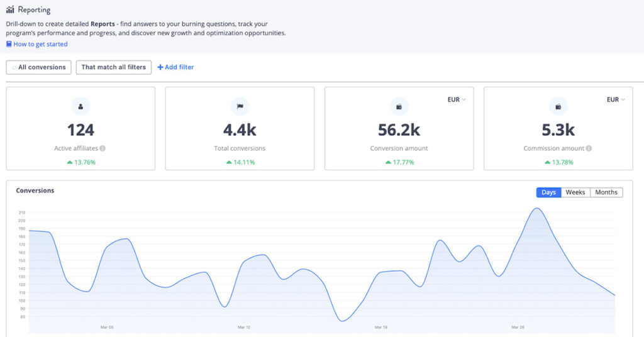Screen dimensions: 644x337
Task: Click the Active affiliates person icon
Action: (x=80, y=106)
